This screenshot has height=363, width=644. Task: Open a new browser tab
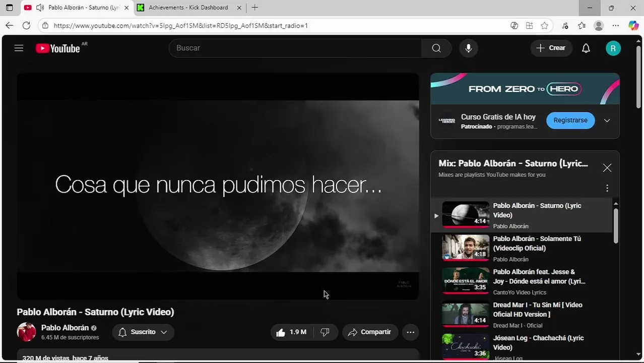tap(254, 8)
